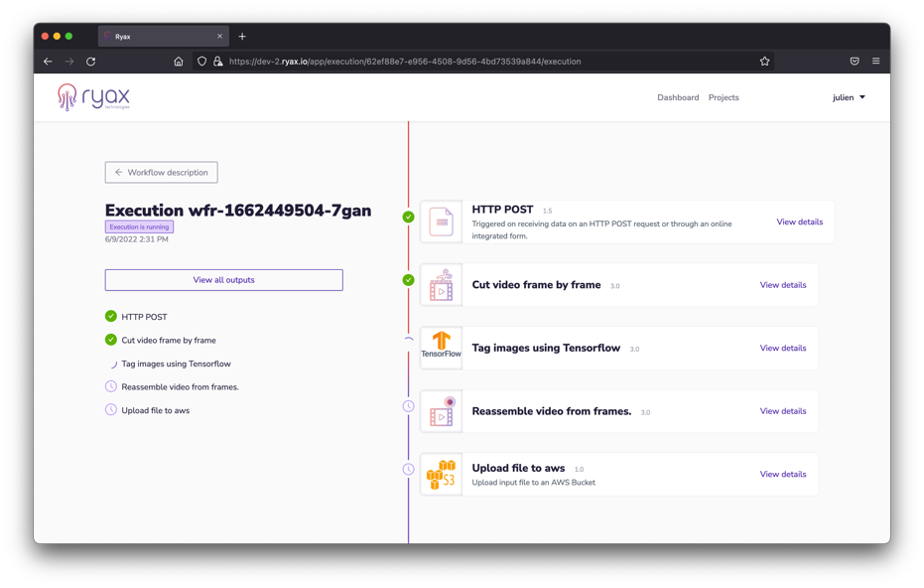Click View all outputs button
This screenshot has height=588, width=924.
pos(223,280)
